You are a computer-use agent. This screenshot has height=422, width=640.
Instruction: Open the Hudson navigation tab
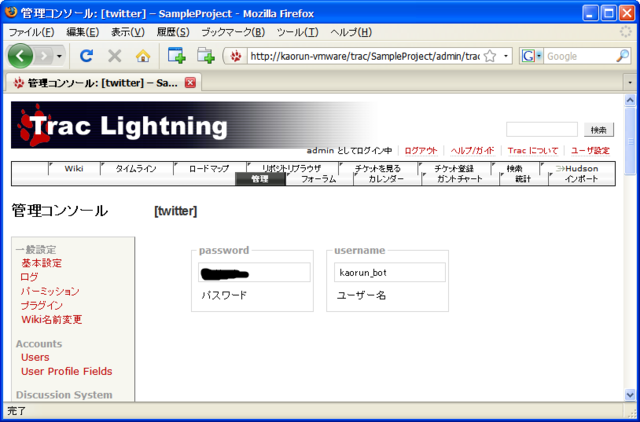577,168
